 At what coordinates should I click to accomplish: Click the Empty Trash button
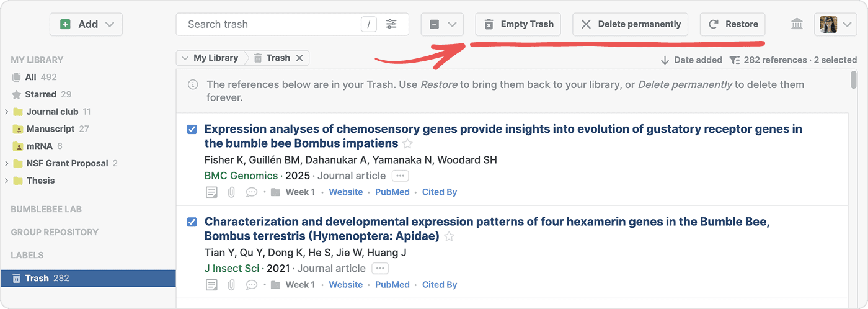click(x=518, y=24)
